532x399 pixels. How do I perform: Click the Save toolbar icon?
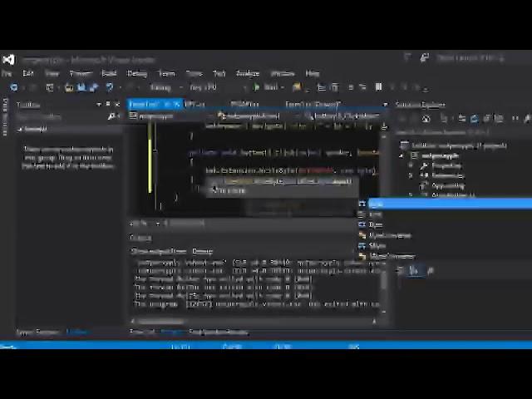point(81,87)
